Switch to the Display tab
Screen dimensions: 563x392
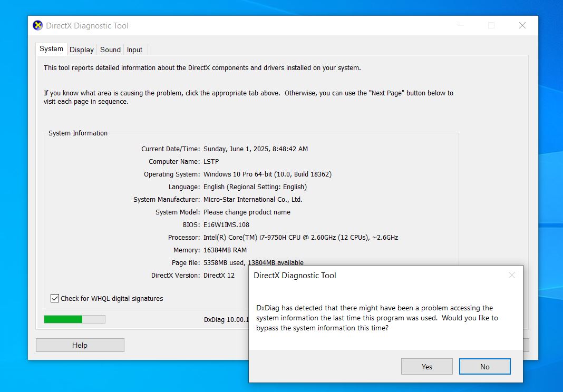click(x=82, y=50)
